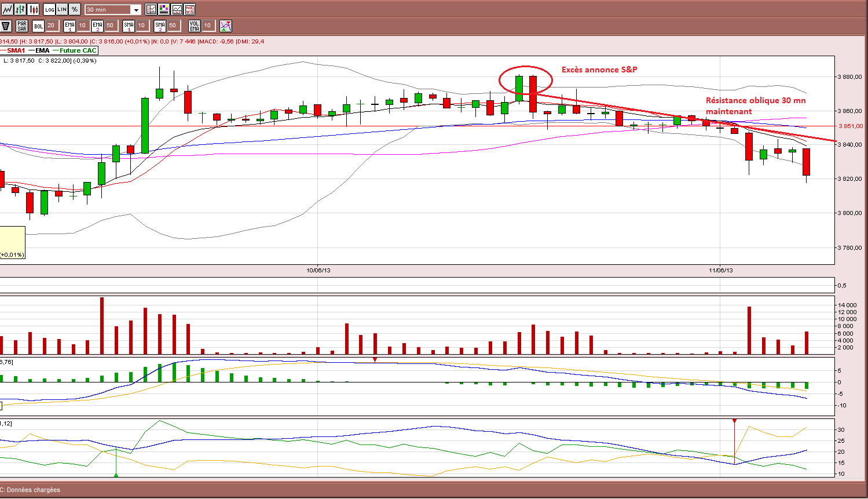Screen dimensions: 868x499
Task: Click the Future CAC legend label
Action: 78,50
